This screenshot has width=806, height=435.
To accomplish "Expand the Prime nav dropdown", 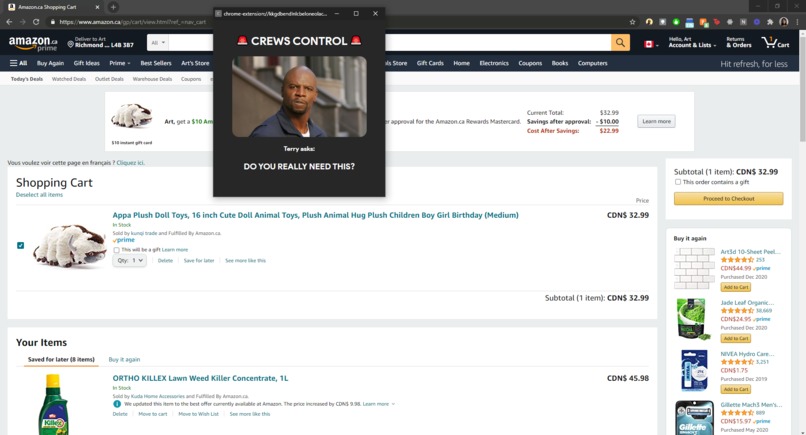I will (119, 63).
